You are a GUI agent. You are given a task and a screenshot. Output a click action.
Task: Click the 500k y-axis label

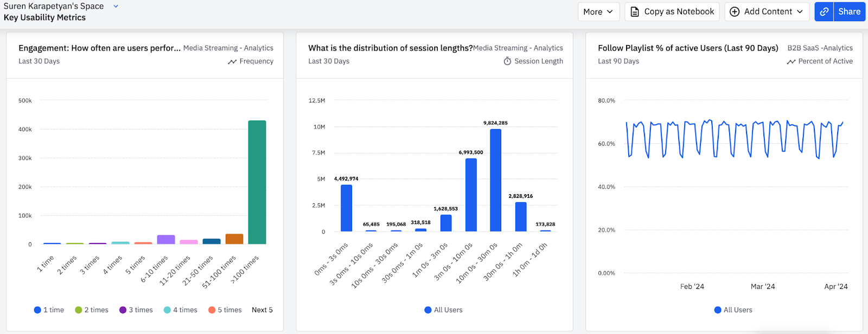click(x=25, y=101)
